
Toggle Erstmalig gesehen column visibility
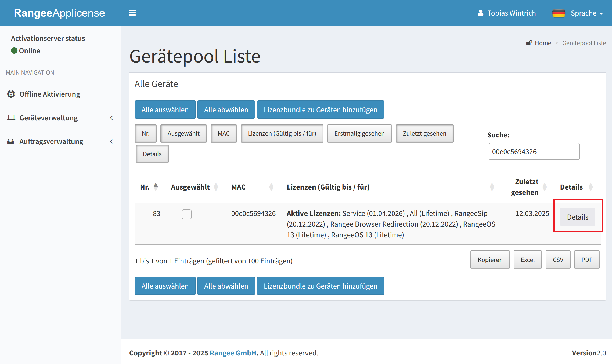pyautogui.click(x=359, y=133)
